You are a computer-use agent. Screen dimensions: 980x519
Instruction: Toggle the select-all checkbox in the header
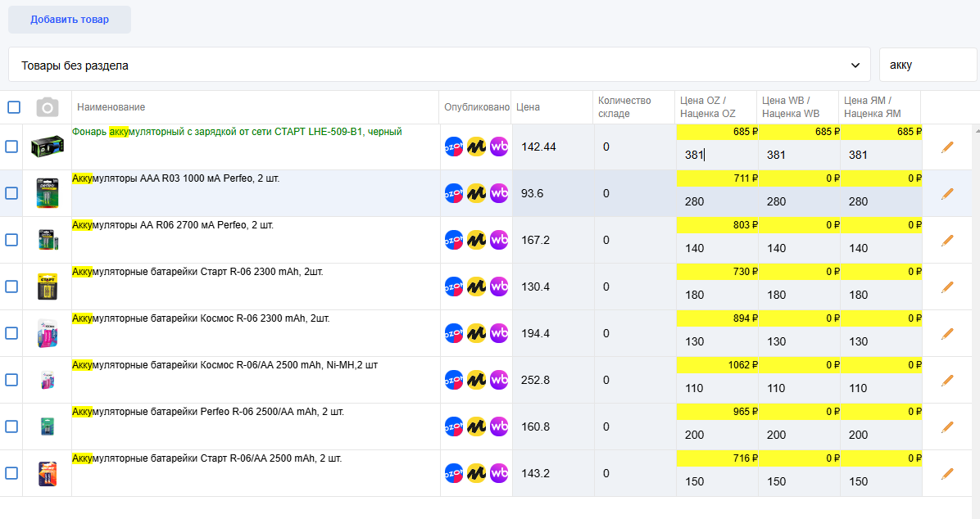14,107
